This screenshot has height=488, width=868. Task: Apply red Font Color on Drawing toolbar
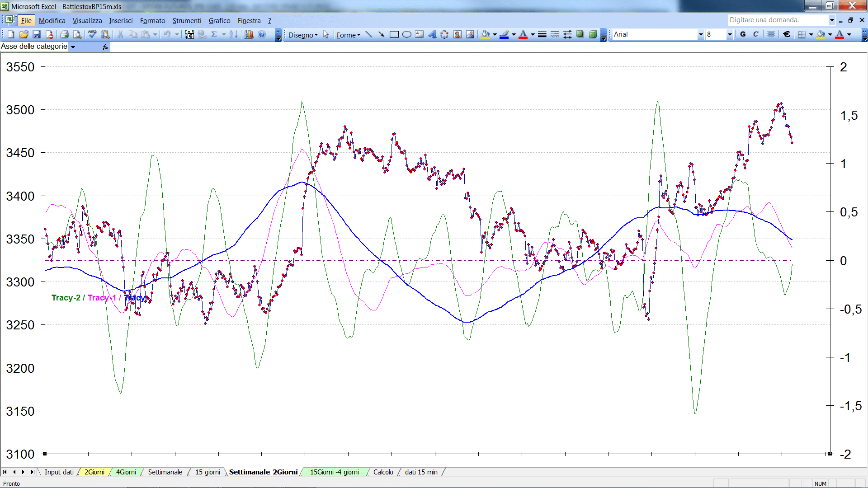(x=523, y=34)
